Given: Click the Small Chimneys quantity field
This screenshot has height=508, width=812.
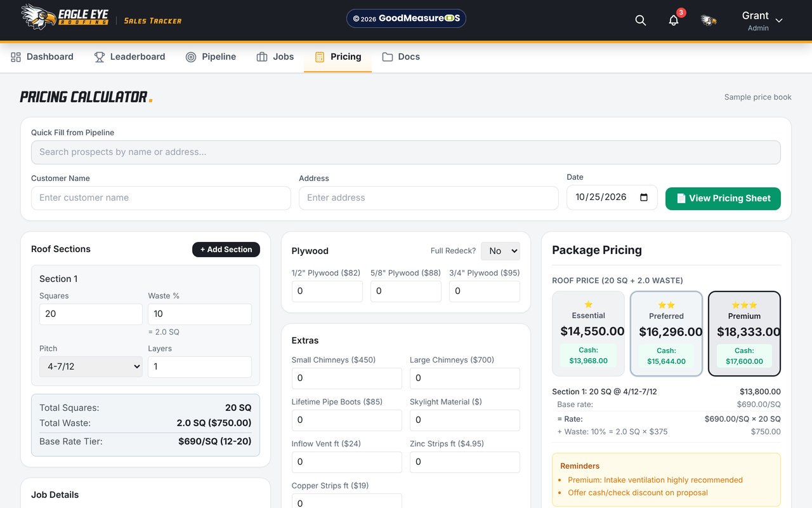Looking at the screenshot, I should [347, 378].
